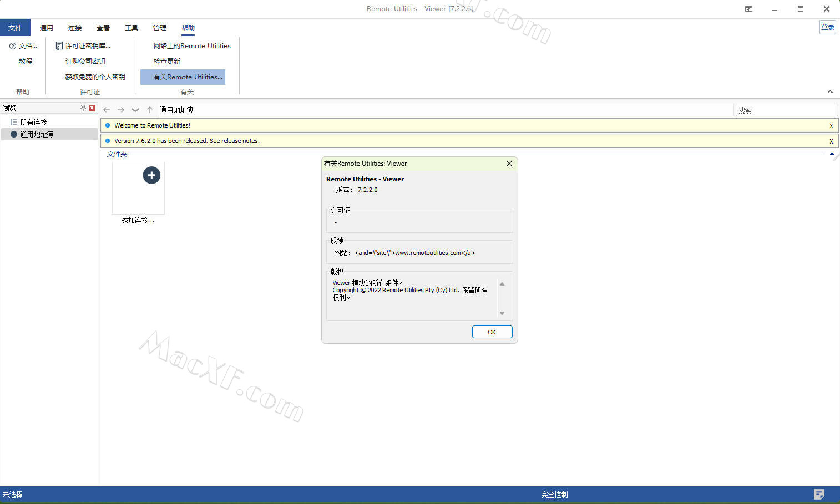Click the 登录 sign-in button
Screen dimensions: 840x504
click(828, 27)
